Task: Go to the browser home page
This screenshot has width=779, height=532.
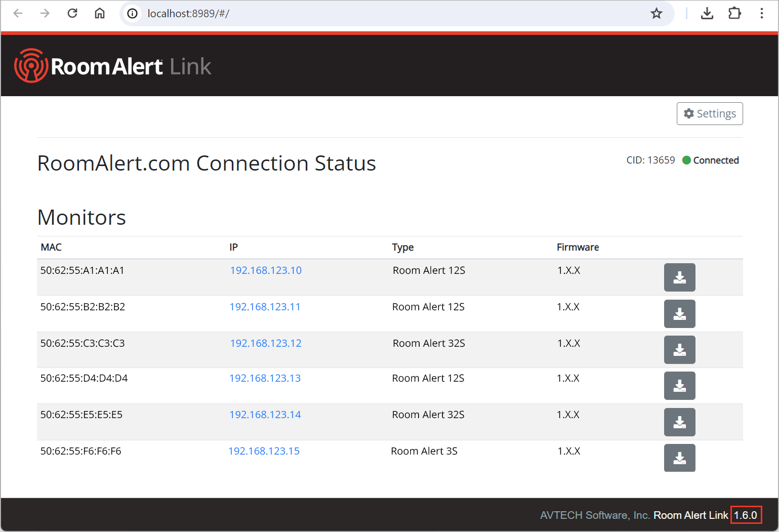Action: click(x=100, y=14)
